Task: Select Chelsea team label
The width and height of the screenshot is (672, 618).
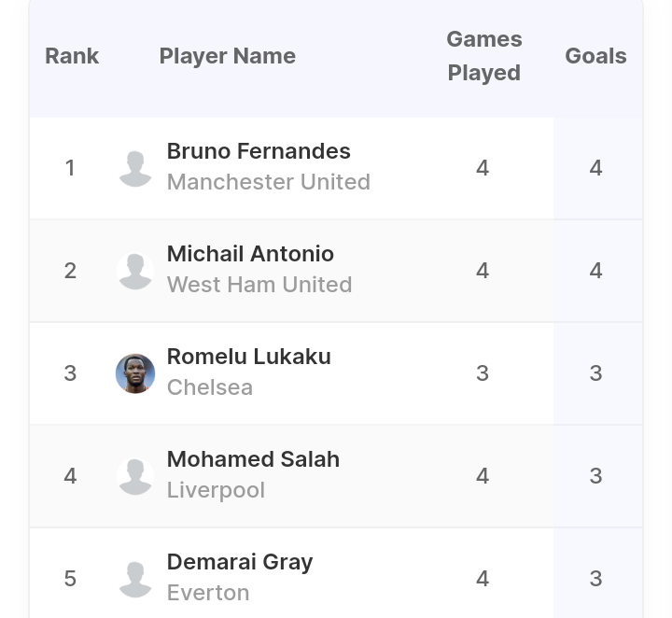Action: coord(210,387)
